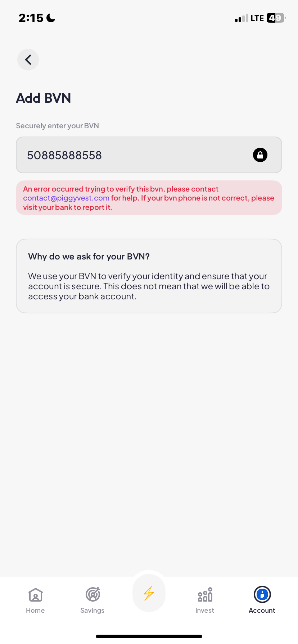Select the Savings target icon
Screen dimensions: 298x644
pos(92,594)
